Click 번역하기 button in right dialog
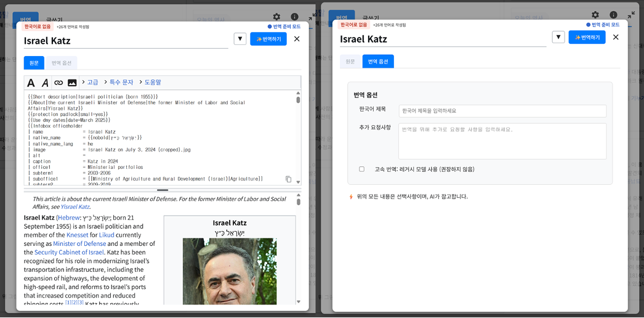Screen dimensions: 644x318 click(x=587, y=37)
